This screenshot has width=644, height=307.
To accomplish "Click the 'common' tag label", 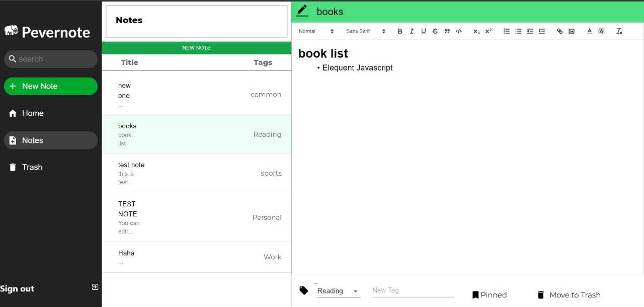I will (x=266, y=95).
